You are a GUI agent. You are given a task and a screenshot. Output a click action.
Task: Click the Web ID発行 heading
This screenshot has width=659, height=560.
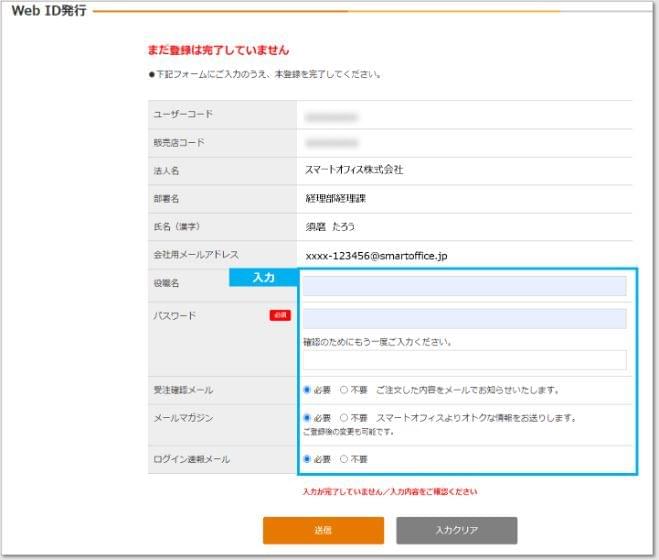[x=48, y=11]
